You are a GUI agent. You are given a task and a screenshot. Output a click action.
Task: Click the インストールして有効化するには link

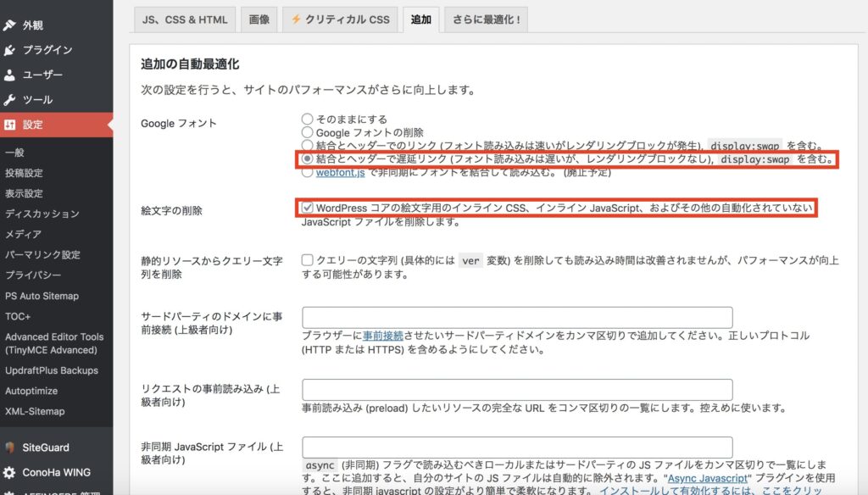point(711,491)
